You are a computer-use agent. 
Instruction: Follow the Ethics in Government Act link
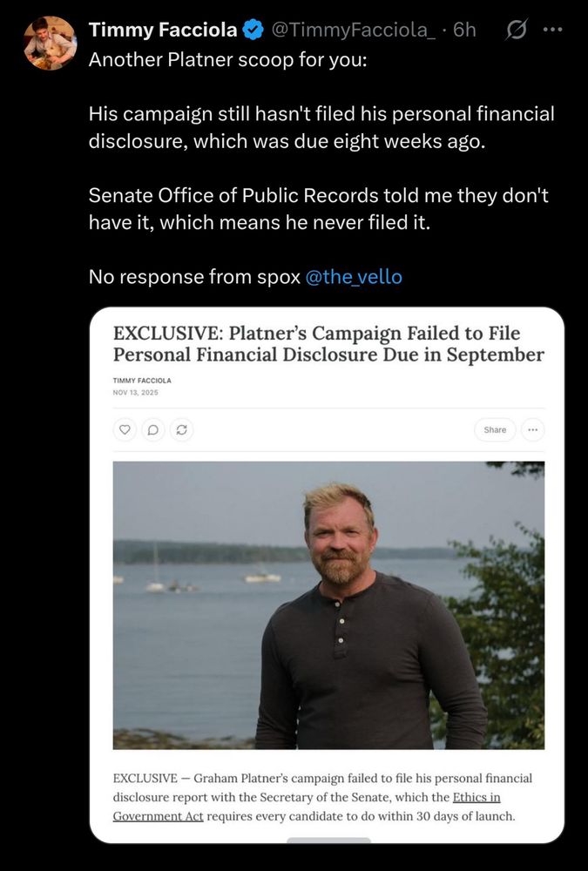pos(307,806)
